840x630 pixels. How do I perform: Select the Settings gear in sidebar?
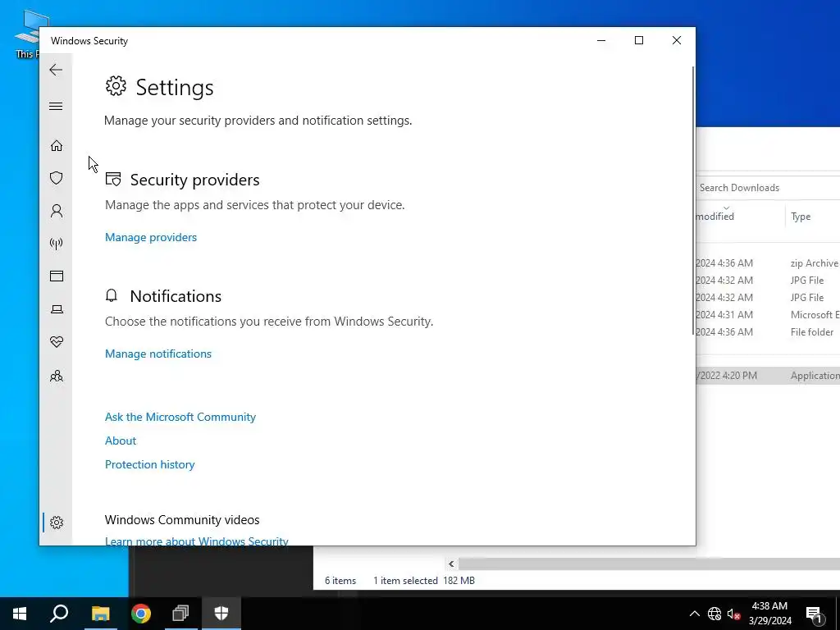[57, 523]
